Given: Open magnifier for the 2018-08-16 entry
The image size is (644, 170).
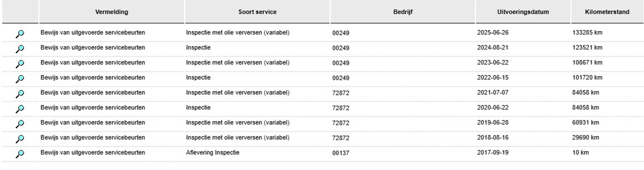Looking at the screenshot, I should [x=20, y=139].
